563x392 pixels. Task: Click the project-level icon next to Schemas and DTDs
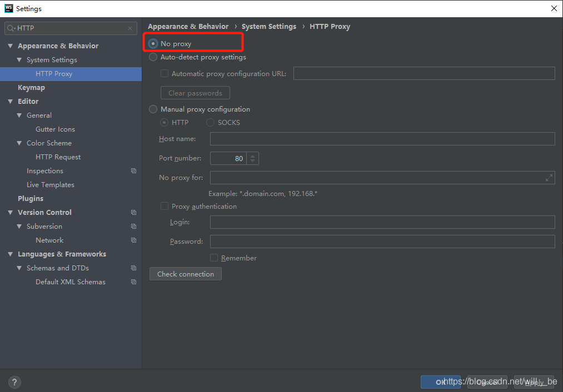(x=133, y=268)
